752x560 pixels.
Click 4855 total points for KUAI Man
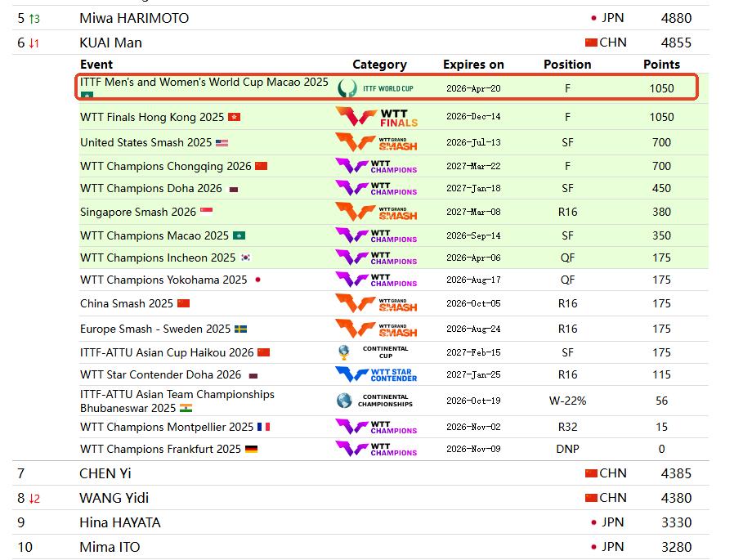(676, 43)
